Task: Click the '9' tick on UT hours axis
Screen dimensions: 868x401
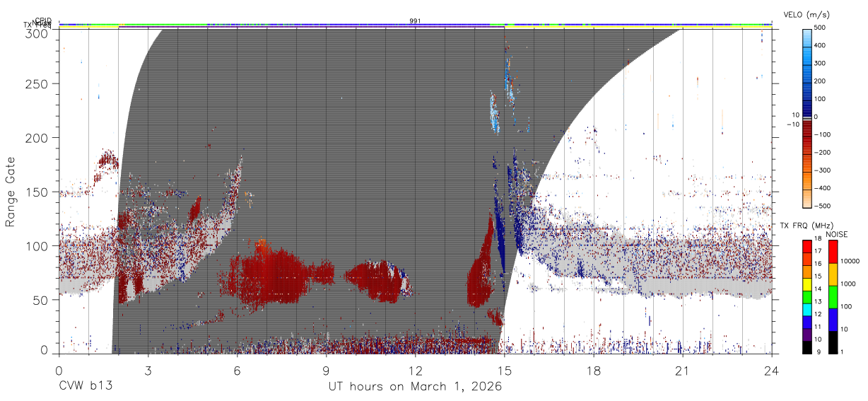Action: click(x=326, y=370)
